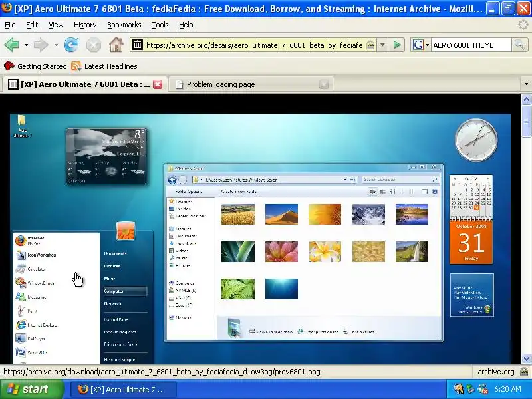Click the green Go button

pos(397,45)
